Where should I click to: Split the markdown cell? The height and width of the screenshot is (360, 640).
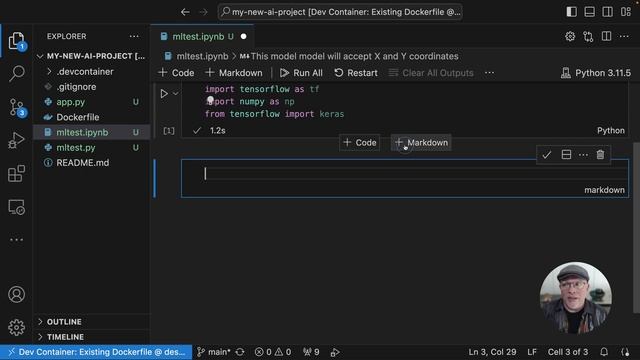tap(566, 155)
